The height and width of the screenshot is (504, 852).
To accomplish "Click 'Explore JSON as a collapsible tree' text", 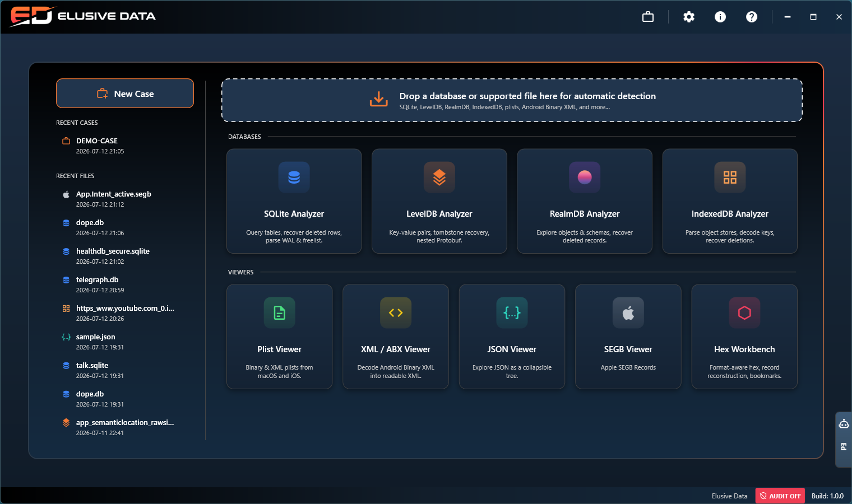I will pos(512,372).
